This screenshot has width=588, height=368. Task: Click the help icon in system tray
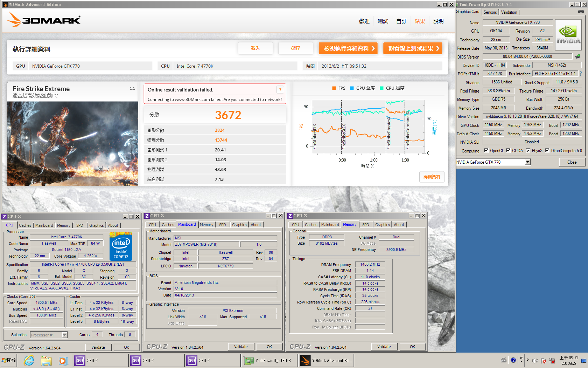point(513,360)
